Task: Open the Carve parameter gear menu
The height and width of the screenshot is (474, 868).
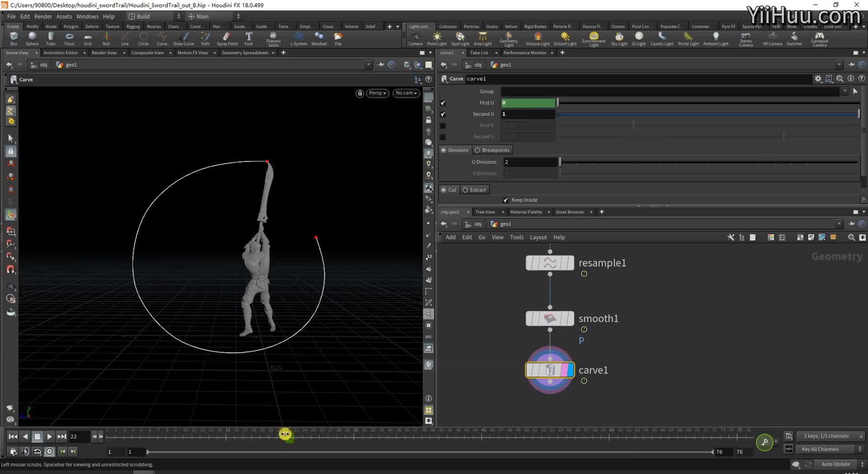Action: [818, 79]
